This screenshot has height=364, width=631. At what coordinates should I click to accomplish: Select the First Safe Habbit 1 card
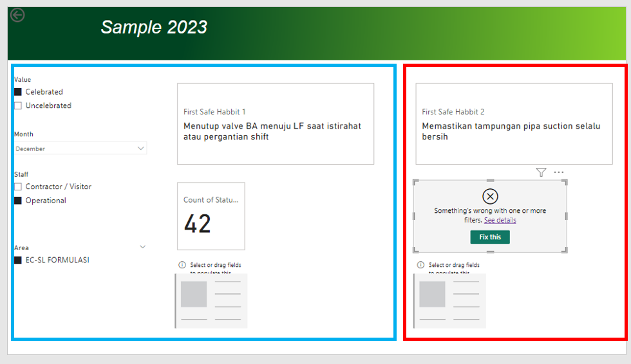(x=276, y=123)
